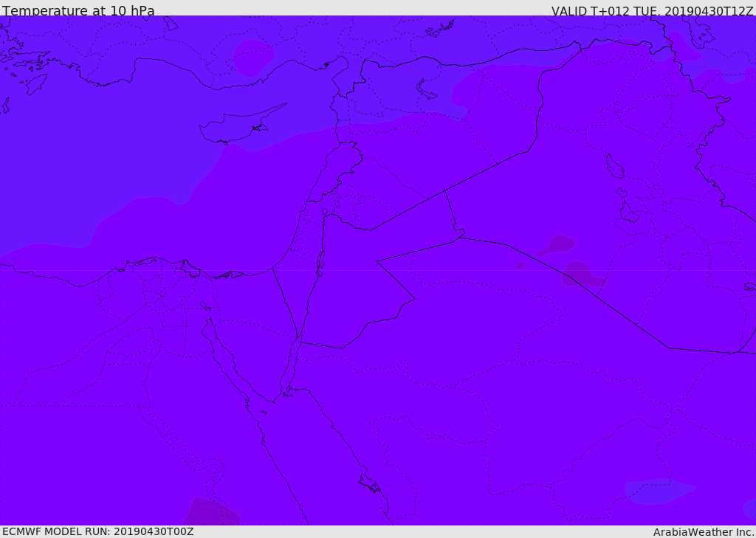Click the 'VALID T+012 TUE. 20190430T12Z' timestamp

653,11
